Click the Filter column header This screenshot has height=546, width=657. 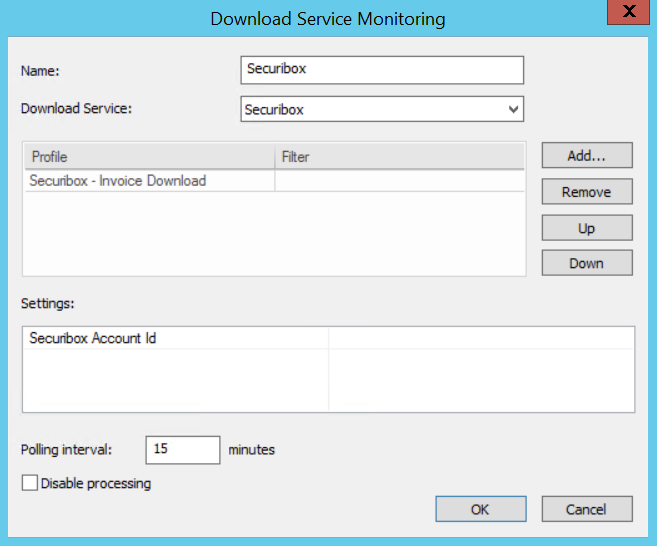tap(399, 157)
